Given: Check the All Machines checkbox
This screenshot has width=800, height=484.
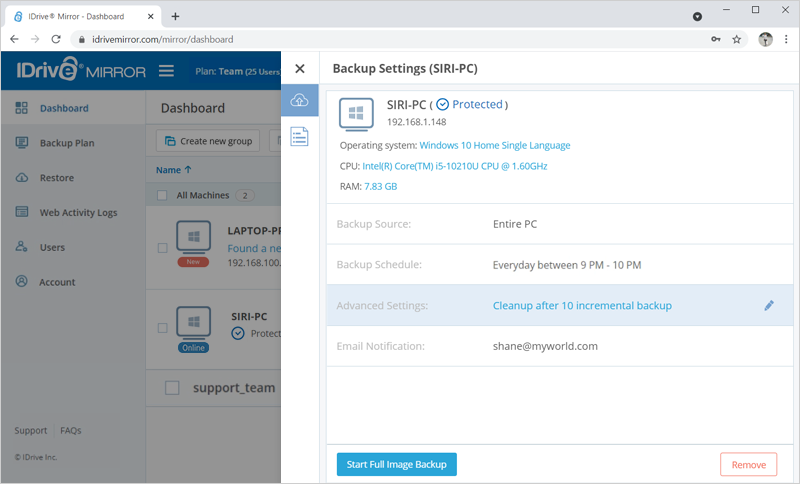Looking at the screenshot, I should (162, 195).
